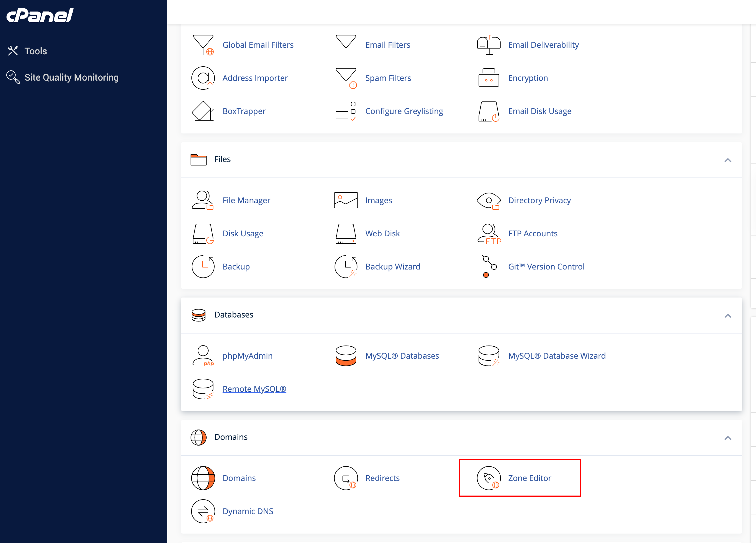Viewport: 756px width, 543px height.
Task: Open Tools in the sidebar
Action: point(35,51)
